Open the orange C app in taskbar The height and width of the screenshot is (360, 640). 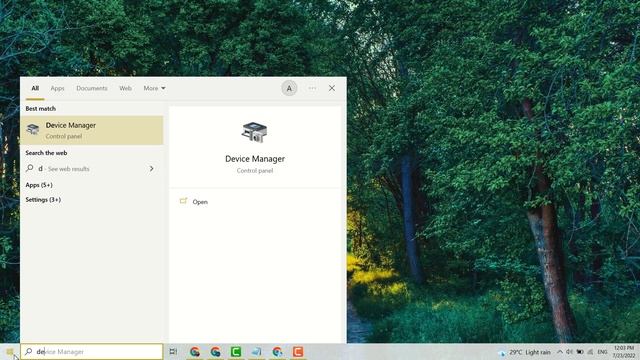(298, 351)
